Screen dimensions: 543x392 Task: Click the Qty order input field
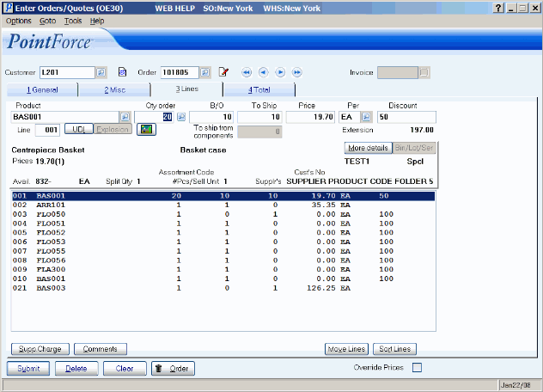click(x=154, y=117)
